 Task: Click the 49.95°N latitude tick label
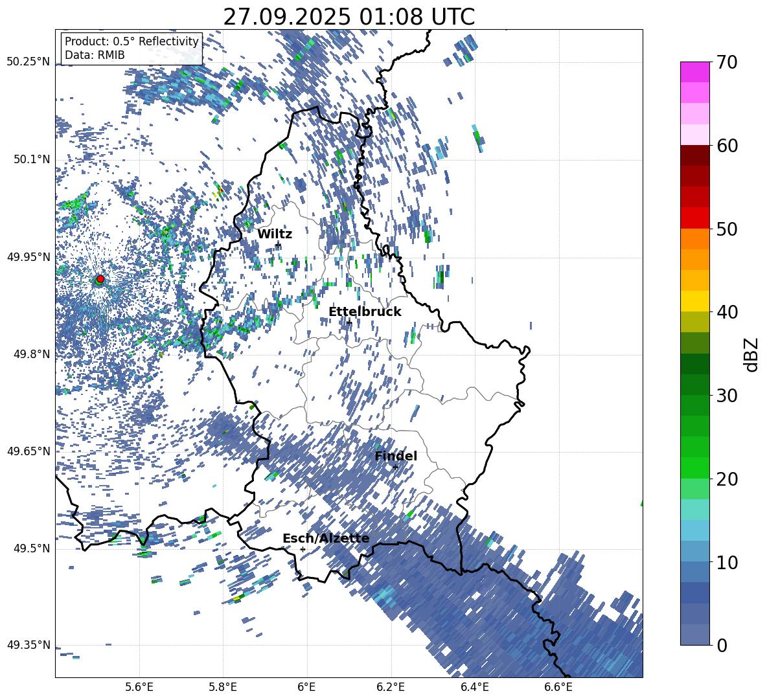click(x=29, y=256)
